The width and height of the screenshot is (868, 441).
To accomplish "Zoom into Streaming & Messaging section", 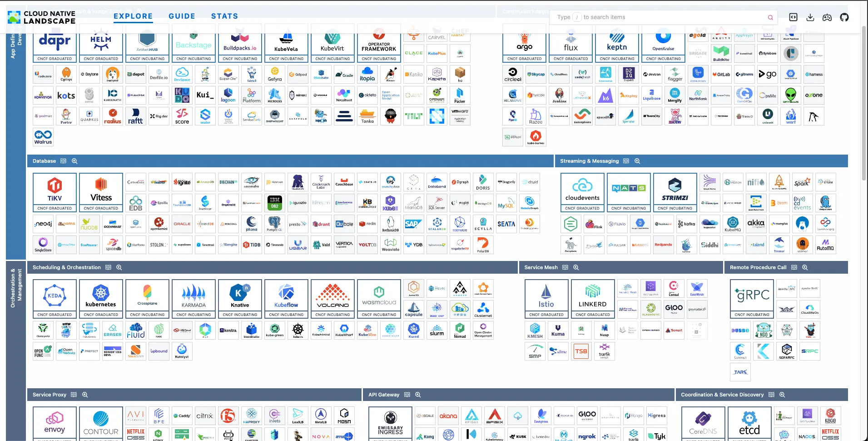I will [637, 161].
